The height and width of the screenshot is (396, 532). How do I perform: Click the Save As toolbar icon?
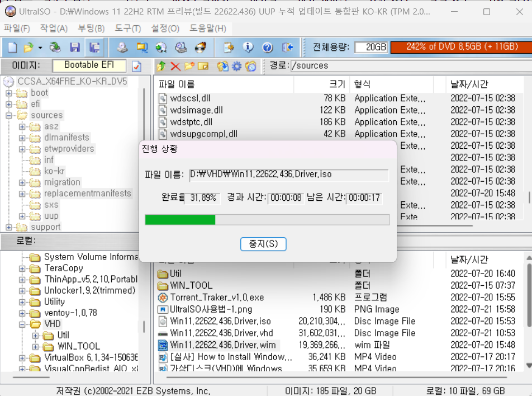tap(94, 48)
